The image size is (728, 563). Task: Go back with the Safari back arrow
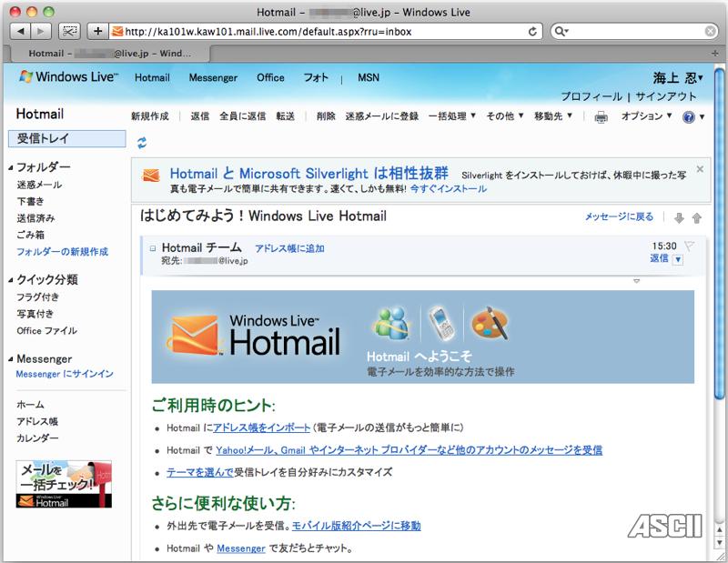(20, 31)
